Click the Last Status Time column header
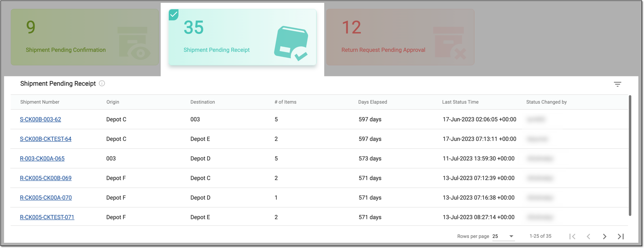Viewport: 644px width, 248px height. [460, 102]
